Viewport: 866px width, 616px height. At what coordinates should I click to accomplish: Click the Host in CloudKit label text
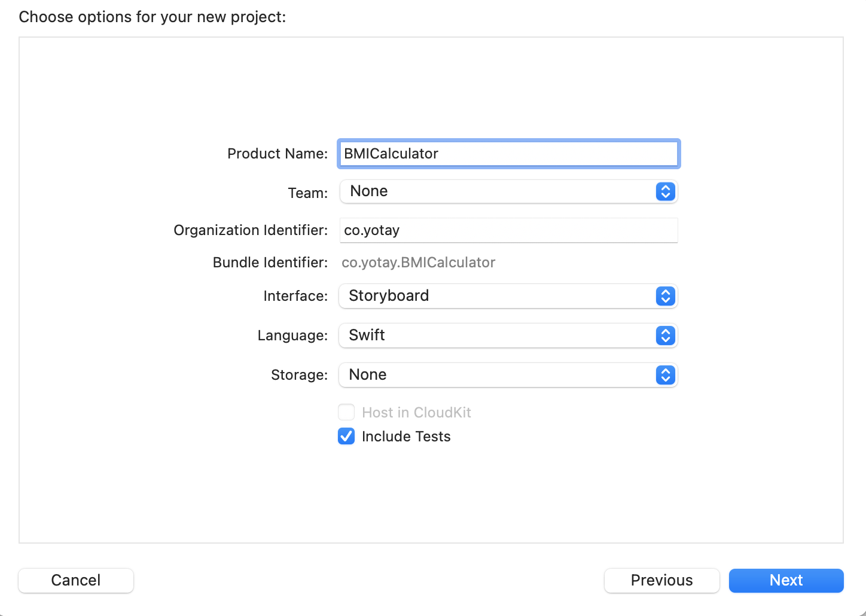point(416,413)
